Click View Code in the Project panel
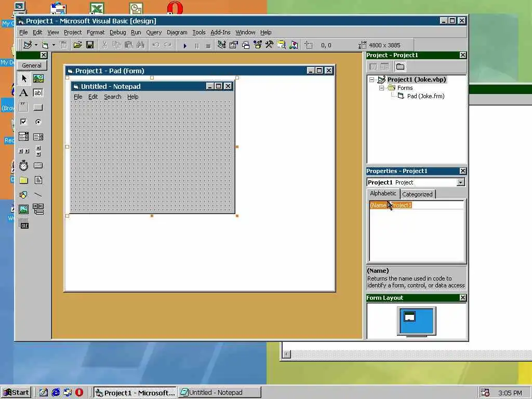 pos(373,66)
